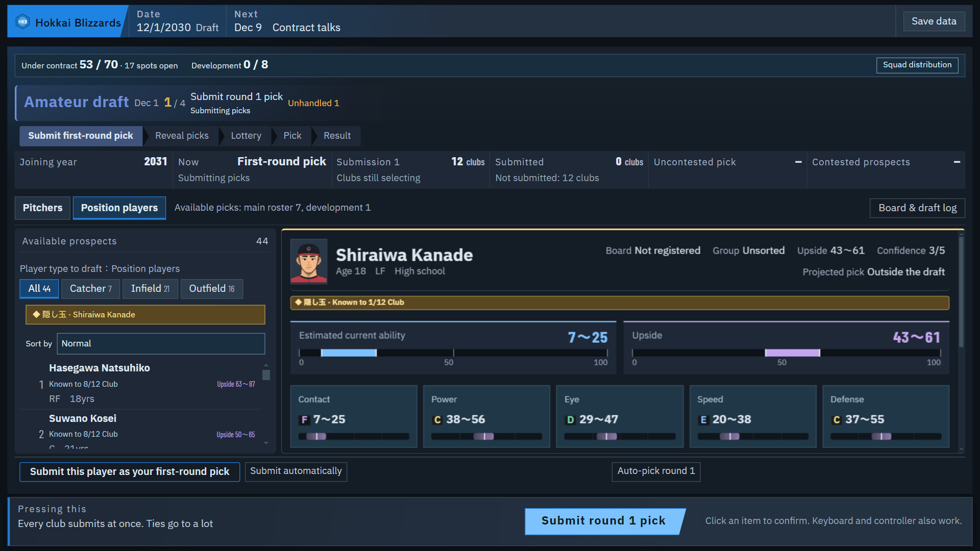This screenshot has width=980, height=551.
Task: Open the Sort by Normal dropdown
Action: click(161, 344)
